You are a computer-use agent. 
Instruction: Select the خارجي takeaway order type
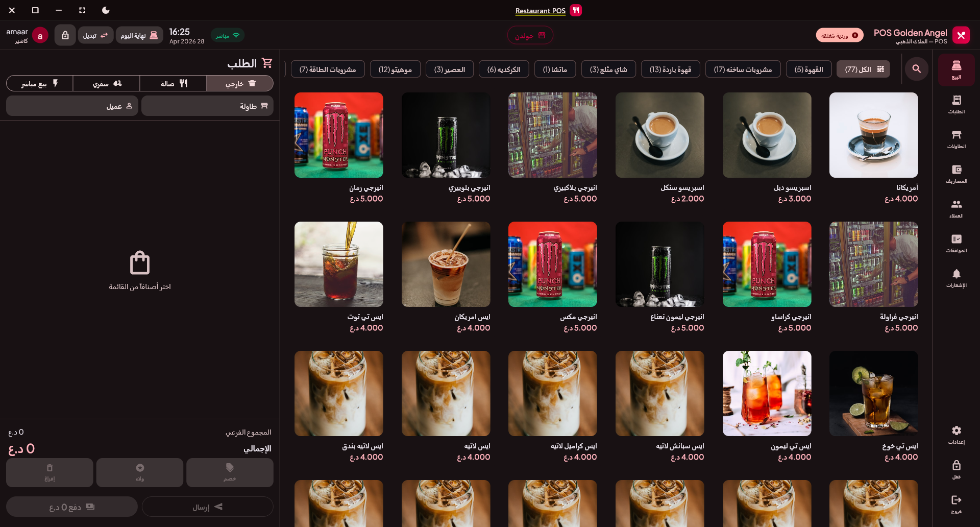tap(240, 83)
